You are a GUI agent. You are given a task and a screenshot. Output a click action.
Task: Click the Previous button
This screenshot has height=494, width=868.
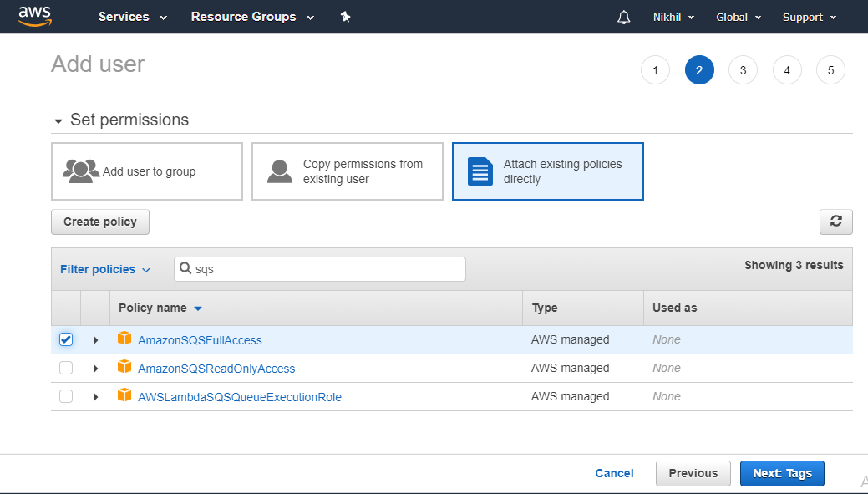[693, 473]
